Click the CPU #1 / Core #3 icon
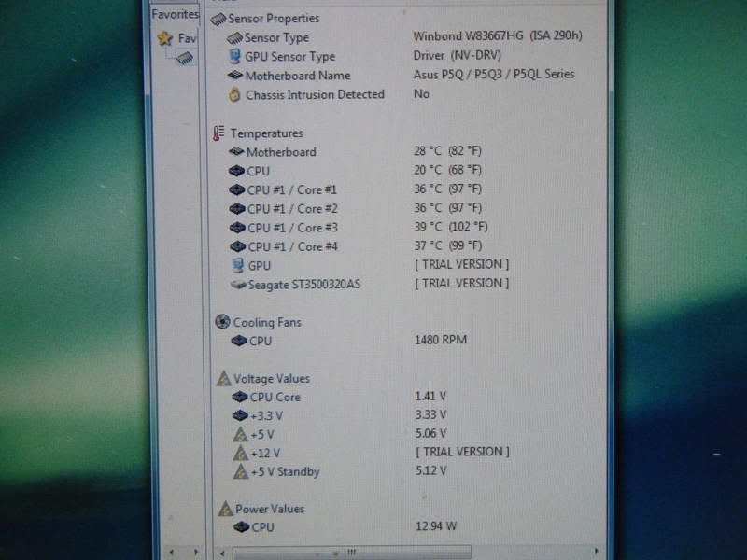 (x=237, y=228)
